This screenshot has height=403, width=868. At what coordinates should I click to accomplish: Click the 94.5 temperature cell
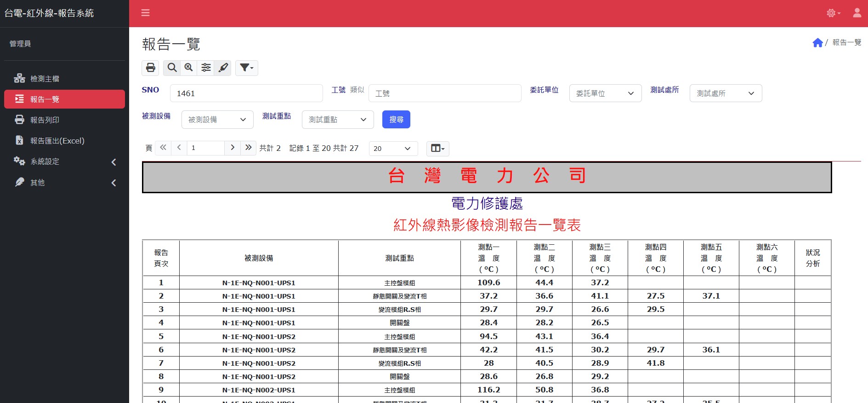[488, 336]
